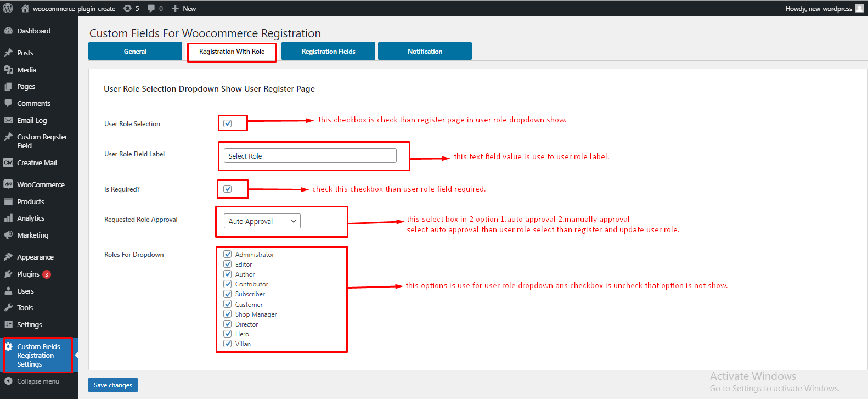Switch to the Notification tab
Image resolution: width=868 pixels, height=399 pixels.
(x=425, y=51)
